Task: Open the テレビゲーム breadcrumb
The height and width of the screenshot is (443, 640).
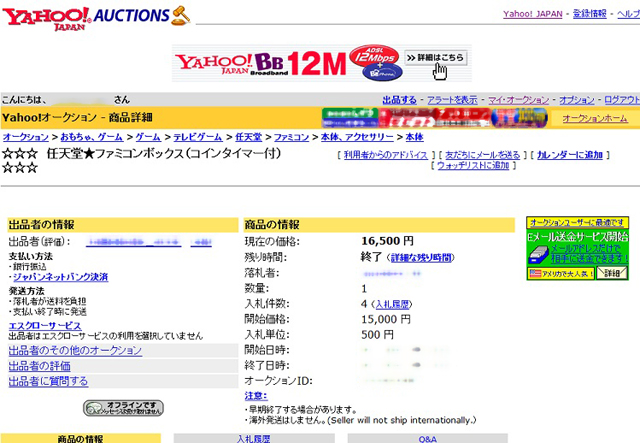Action: 198,137
